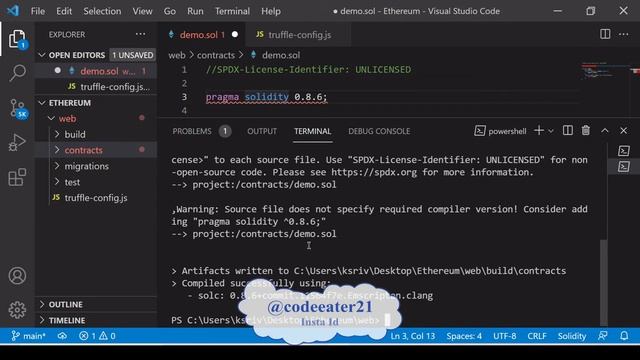Viewport: 640px width, 360px height.
Task: Open the Go menu
Action: point(170,11)
